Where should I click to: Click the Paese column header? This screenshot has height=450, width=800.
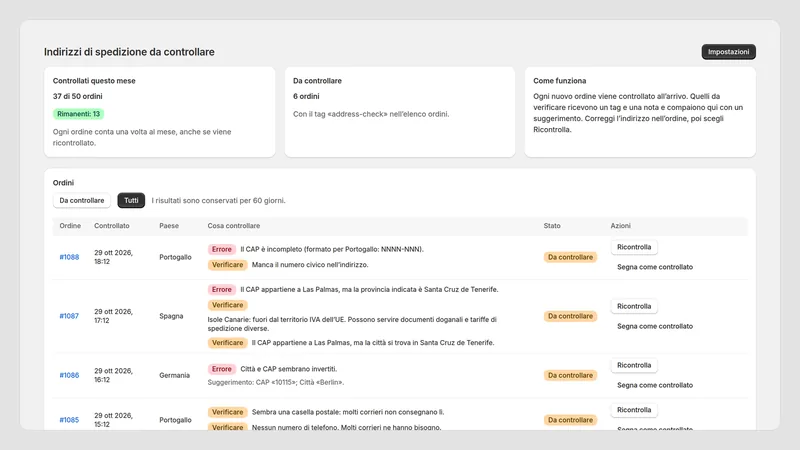[169, 226]
